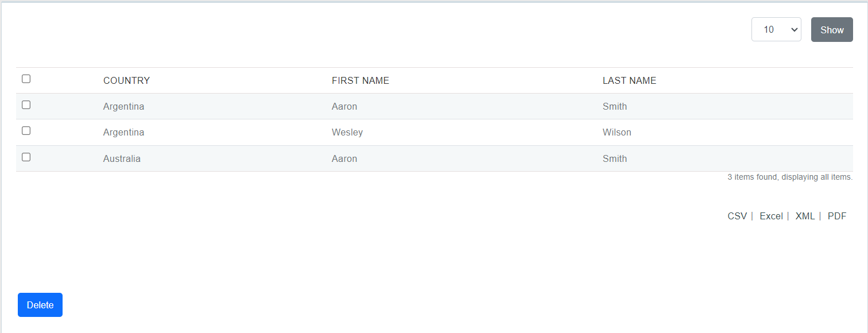
Task: Select the Wesley first name cell
Action: pyautogui.click(x=347, y=133)
